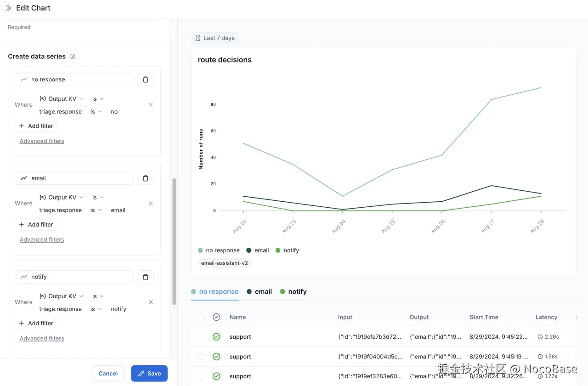
Task: Collapse the Edit Chart panel with double chevron
Action: 8,8
